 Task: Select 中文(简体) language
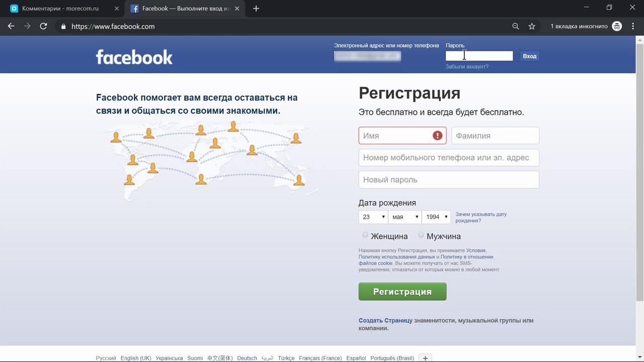point(220,358)
